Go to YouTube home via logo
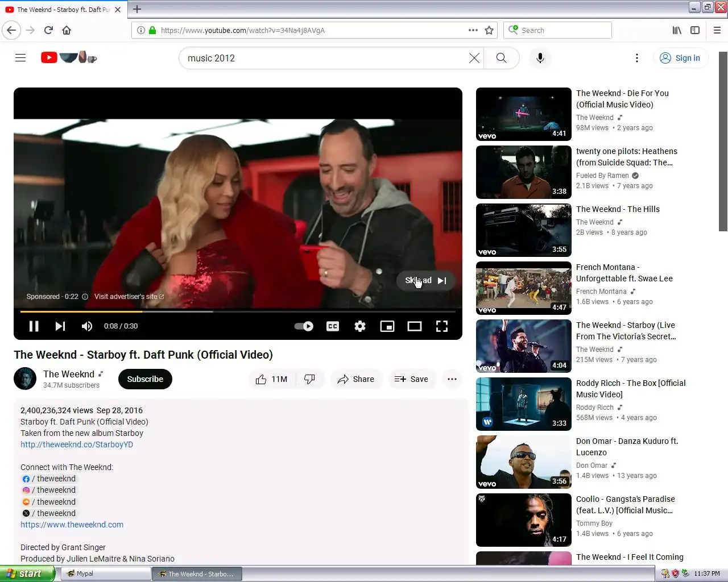 69,57
